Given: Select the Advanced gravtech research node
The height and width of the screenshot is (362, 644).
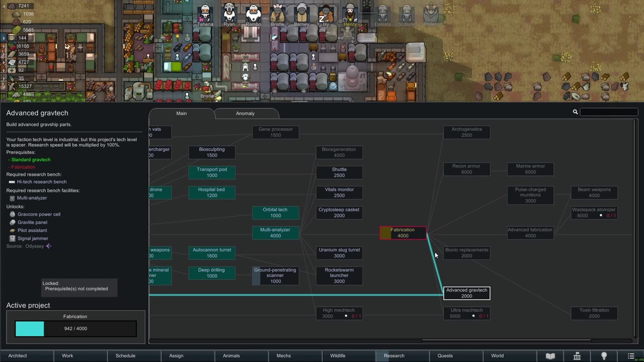Looking at the screenshot, I should (466, 293).
